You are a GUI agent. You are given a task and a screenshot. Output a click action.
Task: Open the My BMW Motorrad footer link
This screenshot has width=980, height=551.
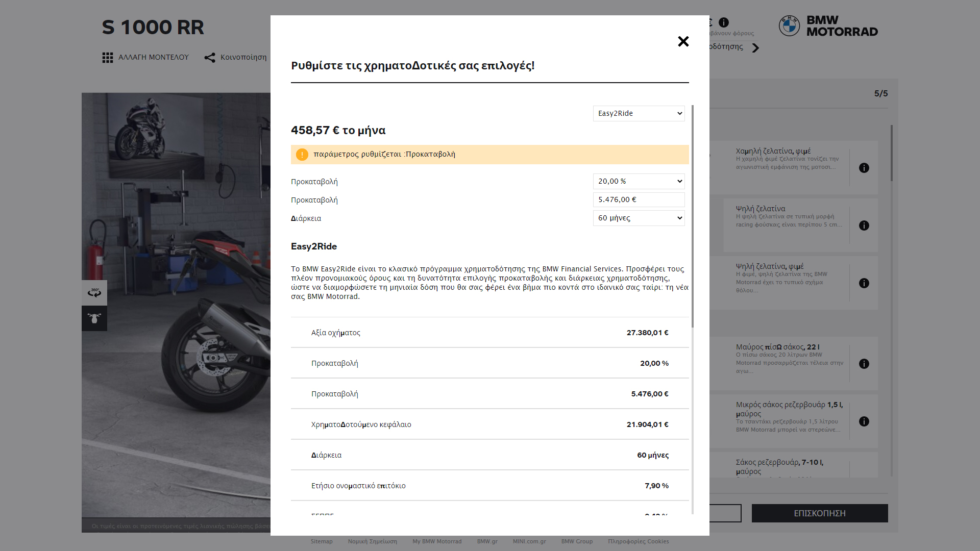[437, 541]
